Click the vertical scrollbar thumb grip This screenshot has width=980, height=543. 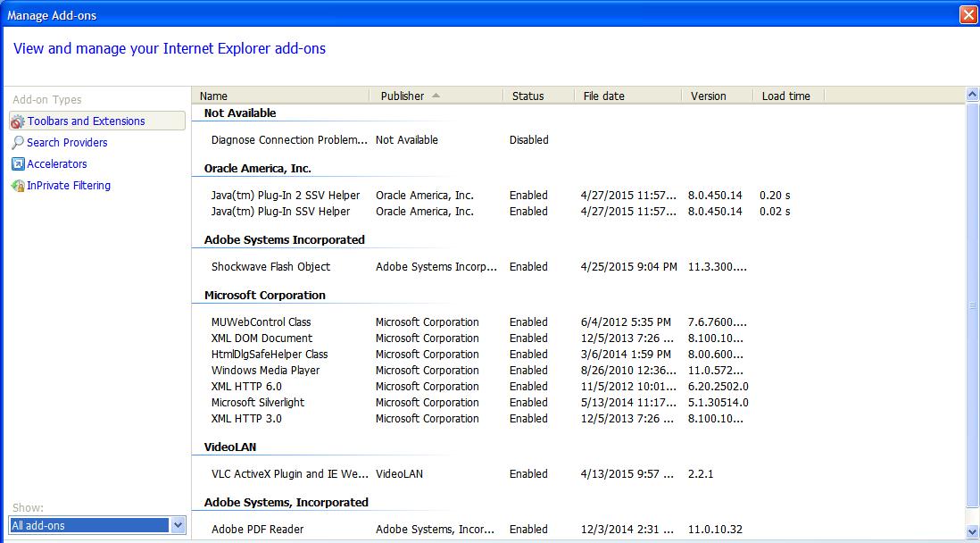coord(973,306)
